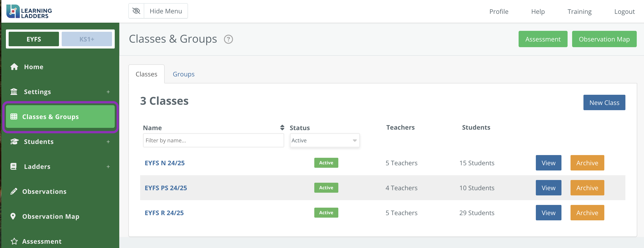Click the Home house icon
The height and width of the screenshot is (248, 644).
[14, 67]
